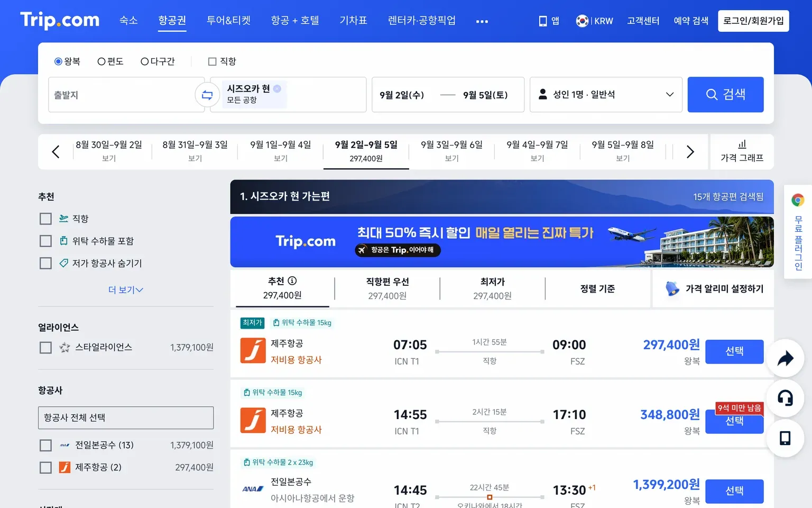Click the Korean flag currency icon
The height and width of the screenshot is (508, 812).
tap(582, 21)
